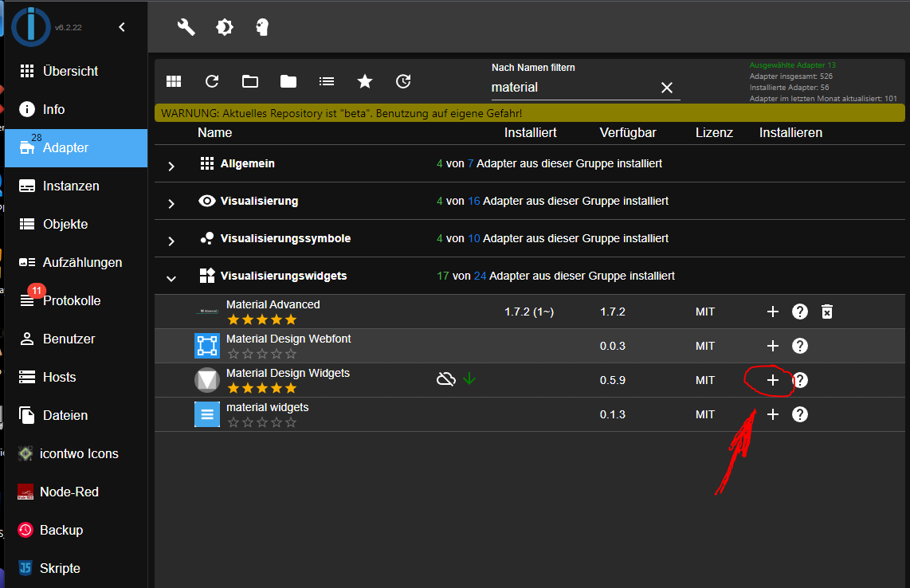Switch adapter list to tile view

coord(174,81)
